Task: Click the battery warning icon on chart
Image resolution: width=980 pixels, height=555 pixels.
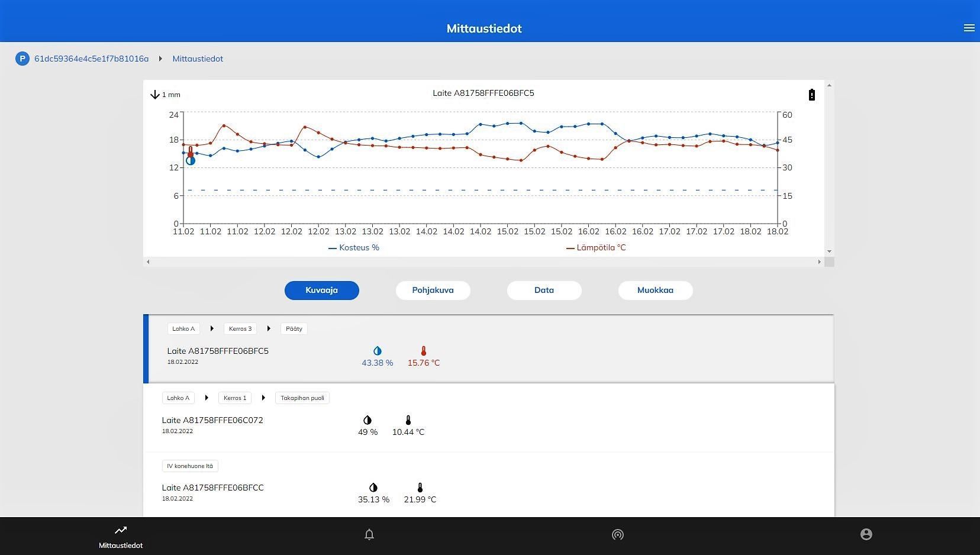Action: pos(812,95)
